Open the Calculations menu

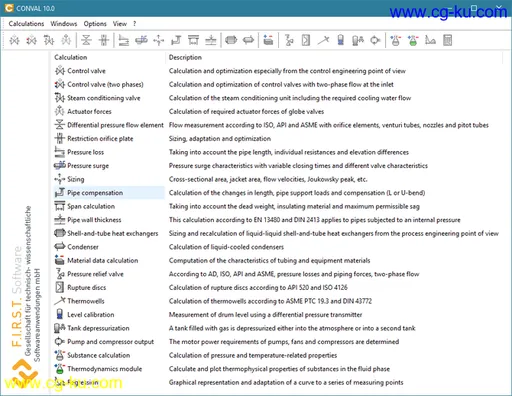click(x=26, y=24)
